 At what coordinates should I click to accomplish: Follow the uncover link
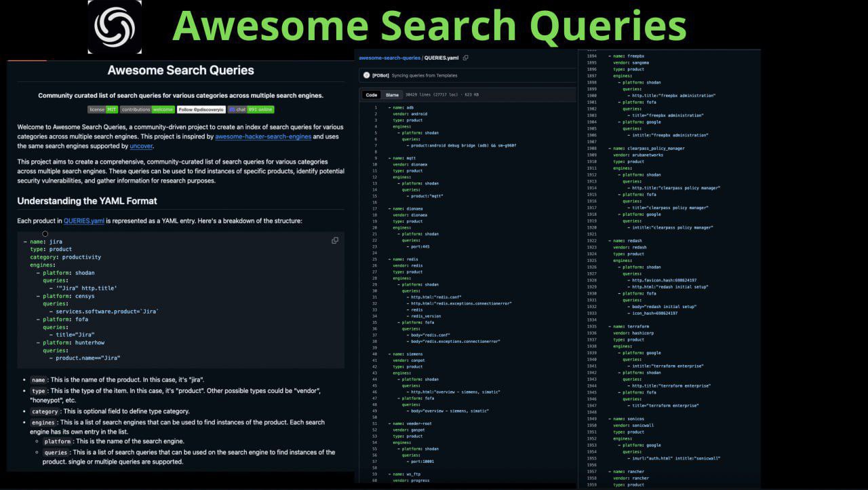pos(141,146)
